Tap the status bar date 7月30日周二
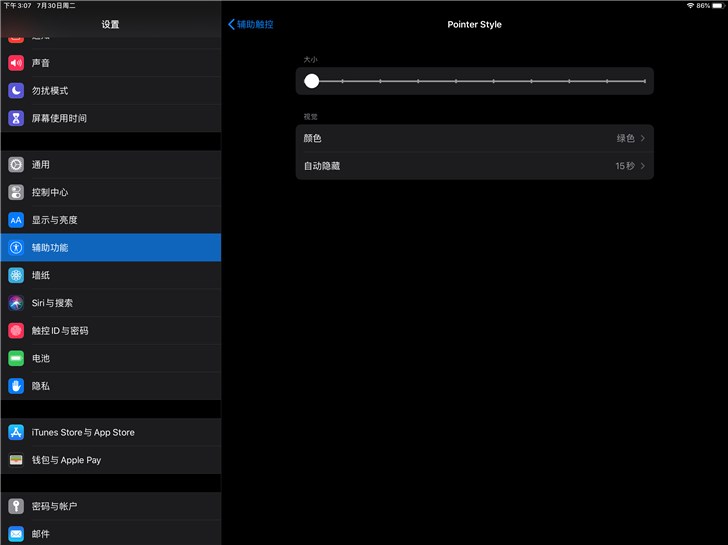Screen dimensions: 728x545 point(56,6)
